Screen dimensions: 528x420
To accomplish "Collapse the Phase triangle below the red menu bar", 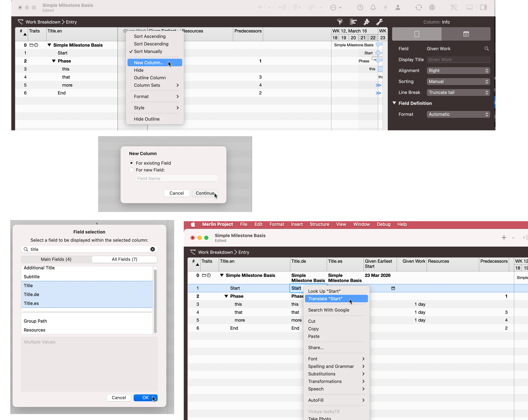I will pos(226,296).
